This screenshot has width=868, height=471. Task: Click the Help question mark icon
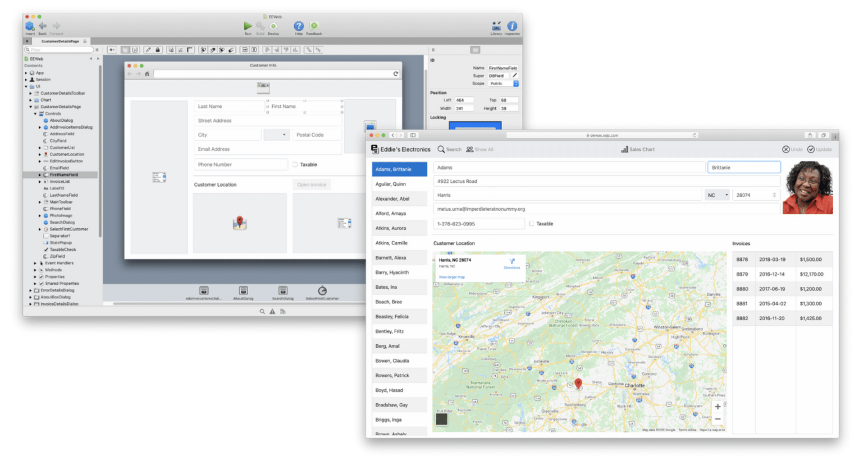pyautogui.click(x=298, y=26)
